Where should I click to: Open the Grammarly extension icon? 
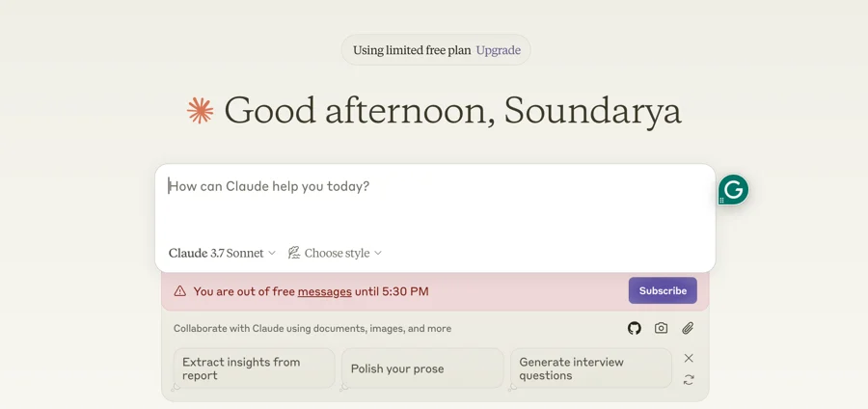point(733,190)
